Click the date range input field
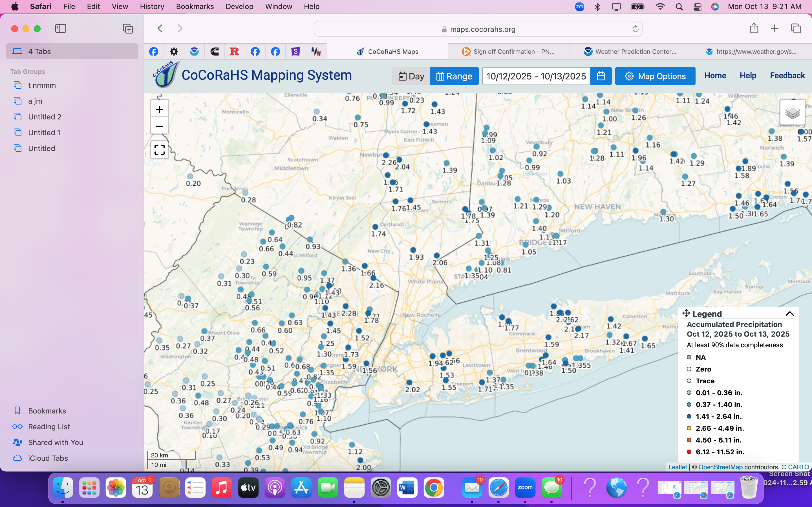Screen dimensions: 812x507 (x=536, y=76)
